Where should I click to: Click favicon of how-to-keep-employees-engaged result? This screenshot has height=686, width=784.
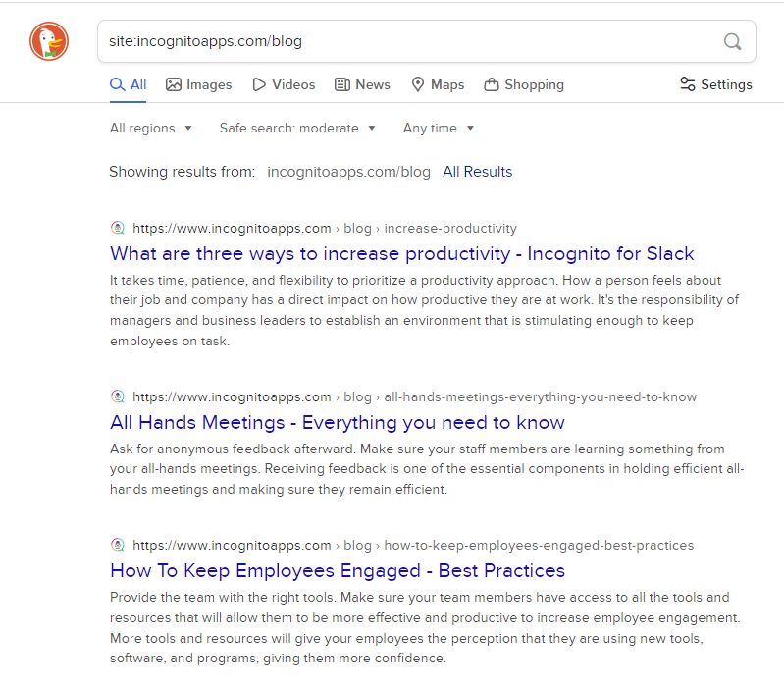click(x=118, y=545)
